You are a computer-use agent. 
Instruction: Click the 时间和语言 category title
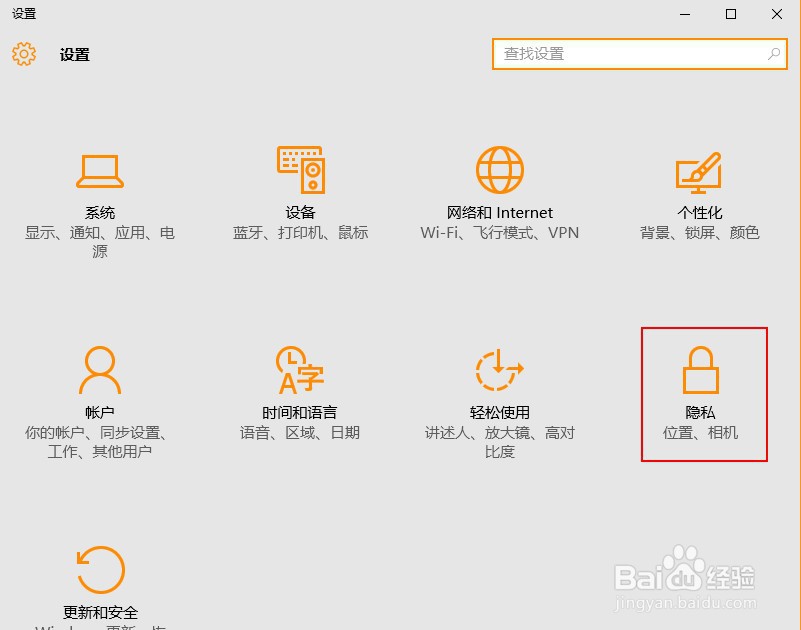[300, 412]
